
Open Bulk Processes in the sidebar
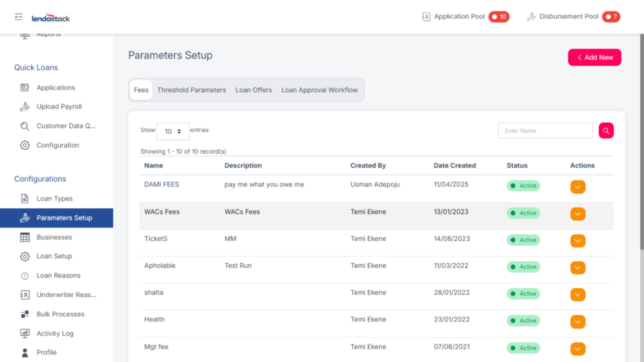(60, 314)
